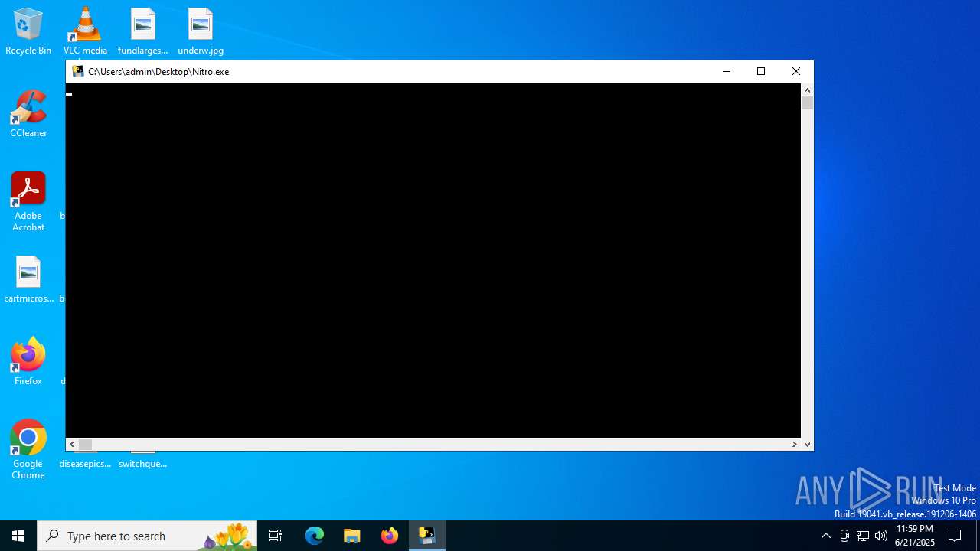Image resolution: width=980 pixels, height=551 pixels.
Task: Click the Nitro.exe window title text
Action: coord(158,71)
